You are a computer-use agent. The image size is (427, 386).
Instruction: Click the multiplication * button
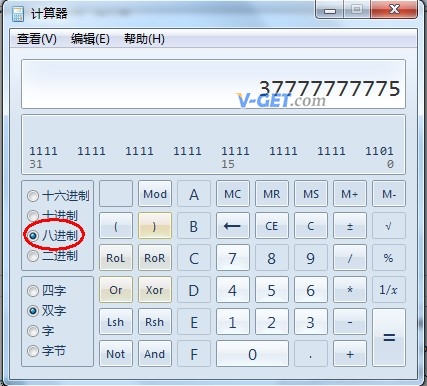(350, 290)
